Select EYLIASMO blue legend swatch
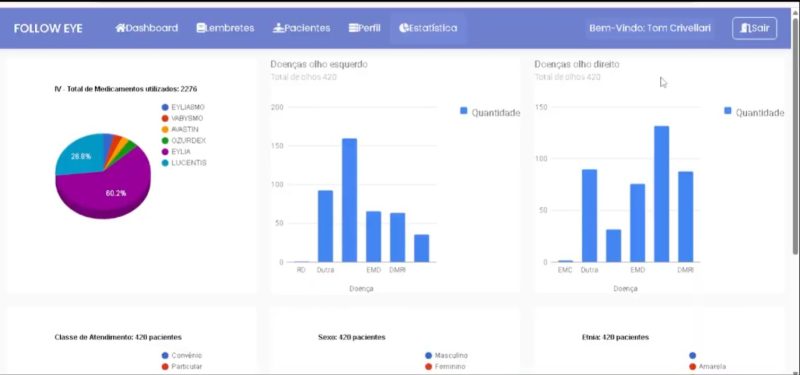This screenshot has height=375, width=800. coord(165,107)
